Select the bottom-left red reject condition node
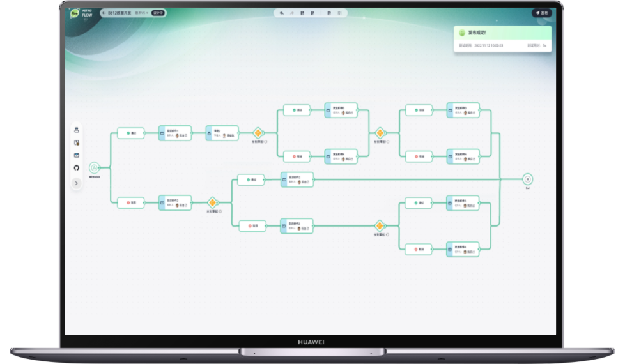The height and width of the screenshot is (364, 625). point(131,202)
